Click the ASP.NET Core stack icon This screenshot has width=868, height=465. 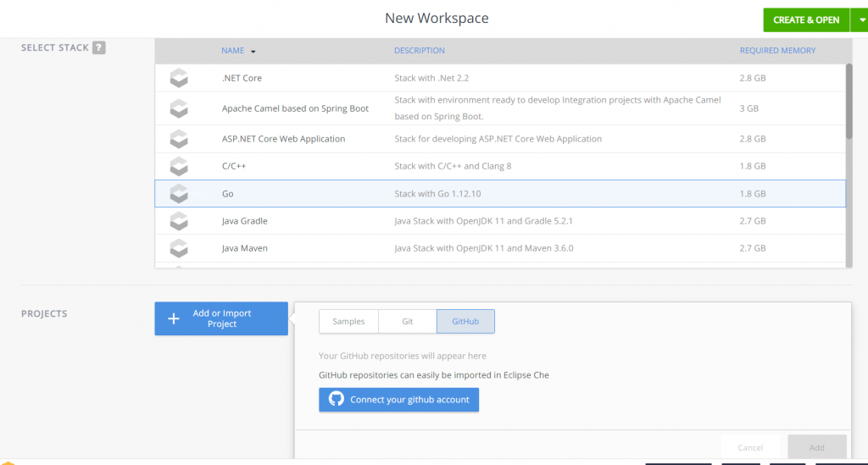click(178, 139)
